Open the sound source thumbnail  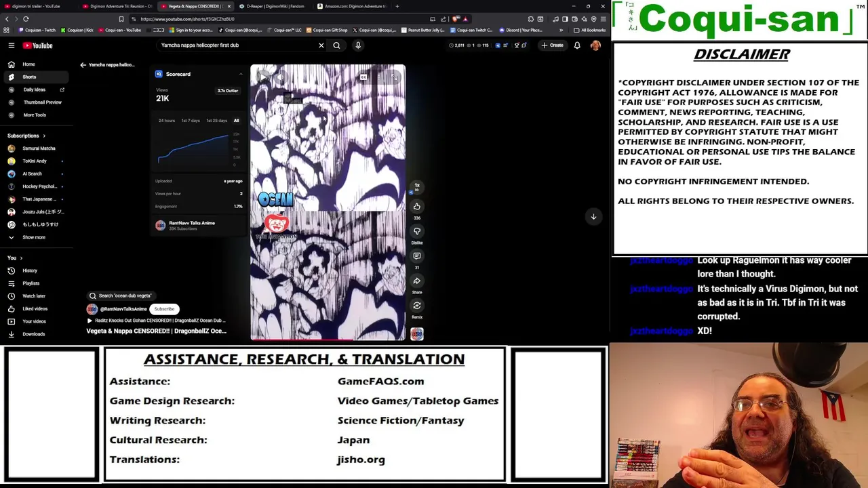(x=417, y=333)
